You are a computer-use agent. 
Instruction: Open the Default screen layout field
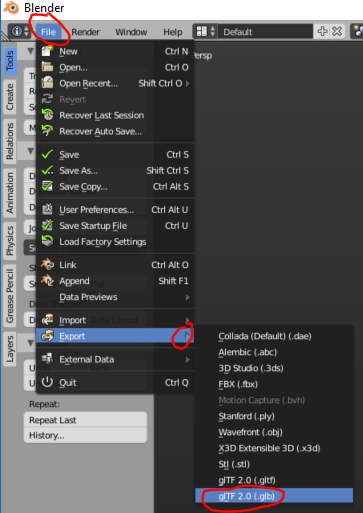(266, 32)
